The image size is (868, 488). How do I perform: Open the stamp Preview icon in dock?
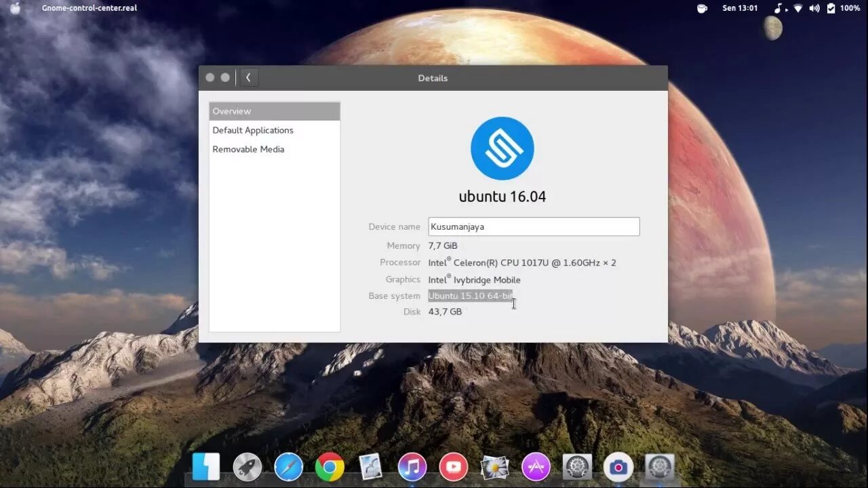pyautogui.click(x=371, y=467)
